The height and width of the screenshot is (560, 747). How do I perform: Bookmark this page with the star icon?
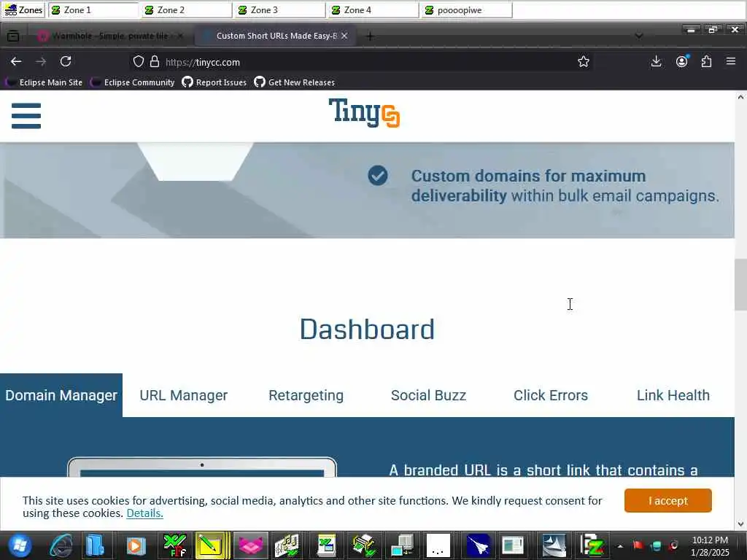click(583, 61)
